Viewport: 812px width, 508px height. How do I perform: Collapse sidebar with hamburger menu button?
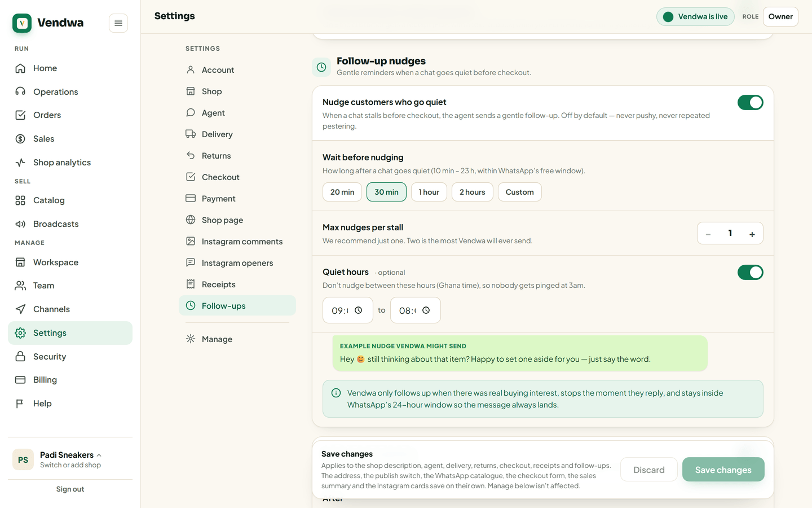[118, 23]
